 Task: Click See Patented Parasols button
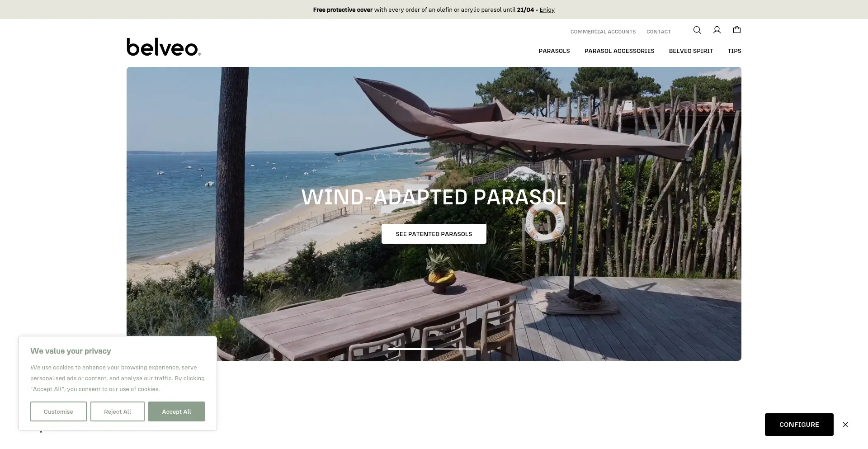click(434, 234)
